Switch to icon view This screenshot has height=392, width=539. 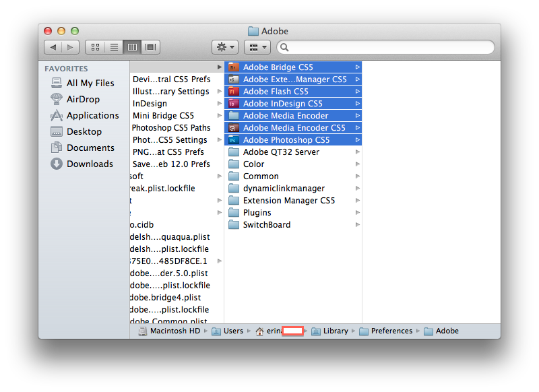[95, 47]
